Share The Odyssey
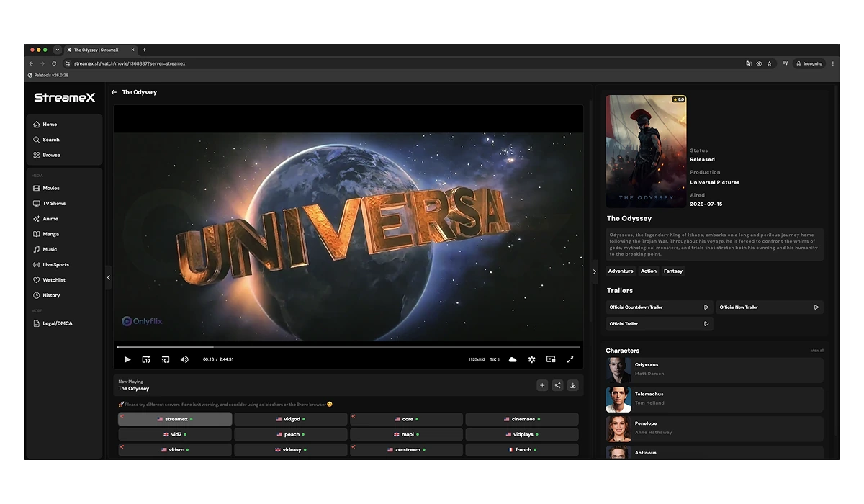864x504 pixels. click(557, 385)
